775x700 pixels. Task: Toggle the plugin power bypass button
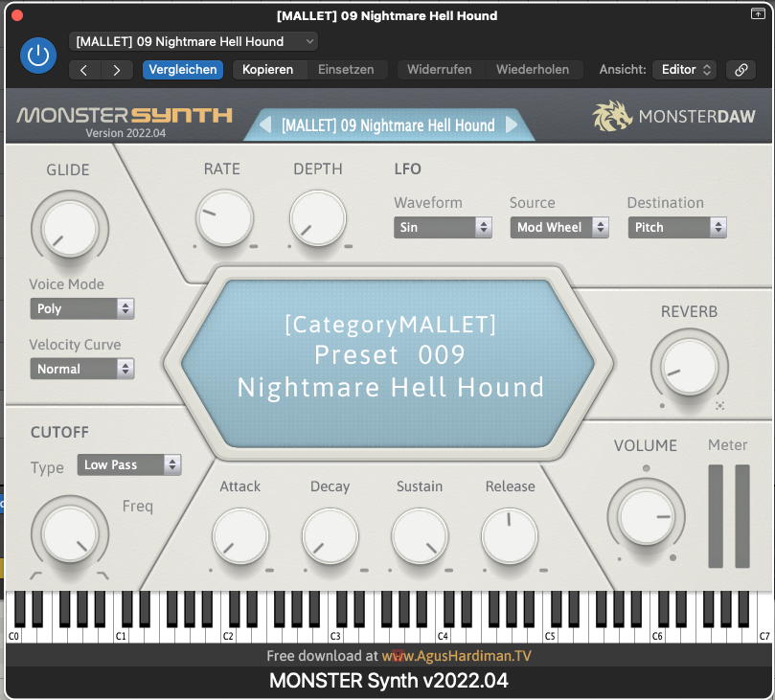click(38, 56)
